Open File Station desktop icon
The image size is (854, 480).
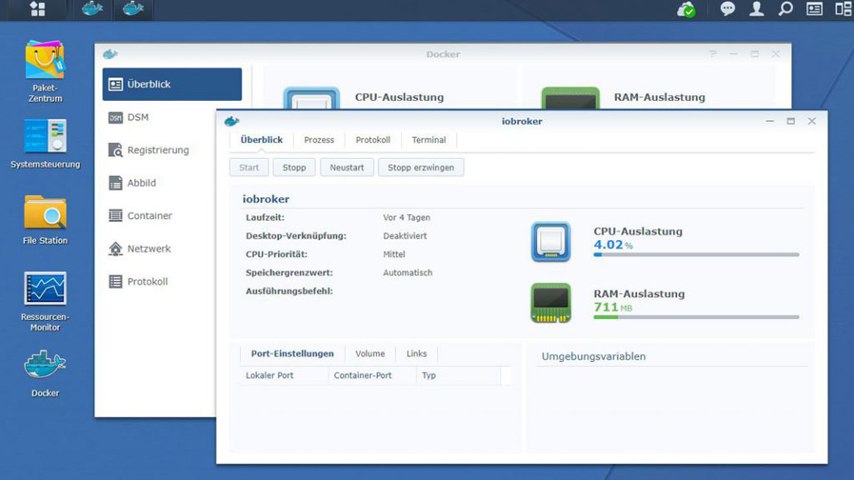[x=45, y=220]
